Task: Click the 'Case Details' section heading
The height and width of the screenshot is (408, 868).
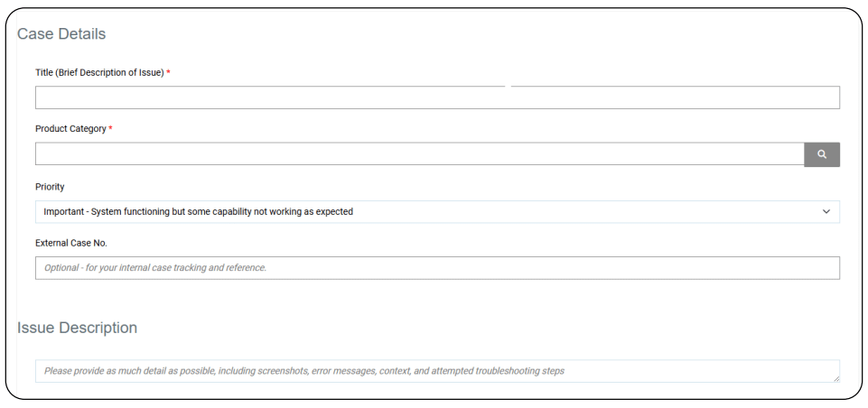Action: (x=61, y=34)
